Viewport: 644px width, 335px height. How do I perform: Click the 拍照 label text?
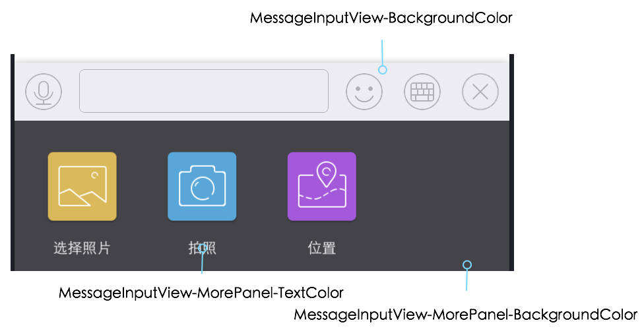tap(202, 248)
